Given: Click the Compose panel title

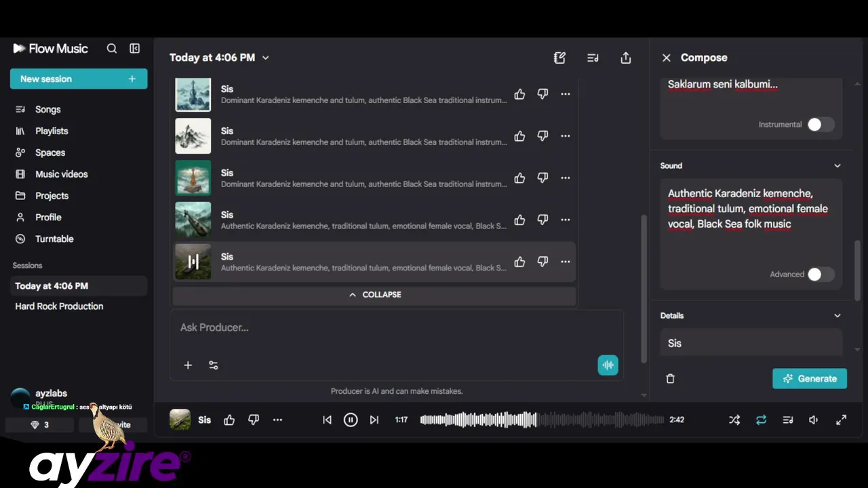Looking at the screenshot, I should click(x=704, y=58).
